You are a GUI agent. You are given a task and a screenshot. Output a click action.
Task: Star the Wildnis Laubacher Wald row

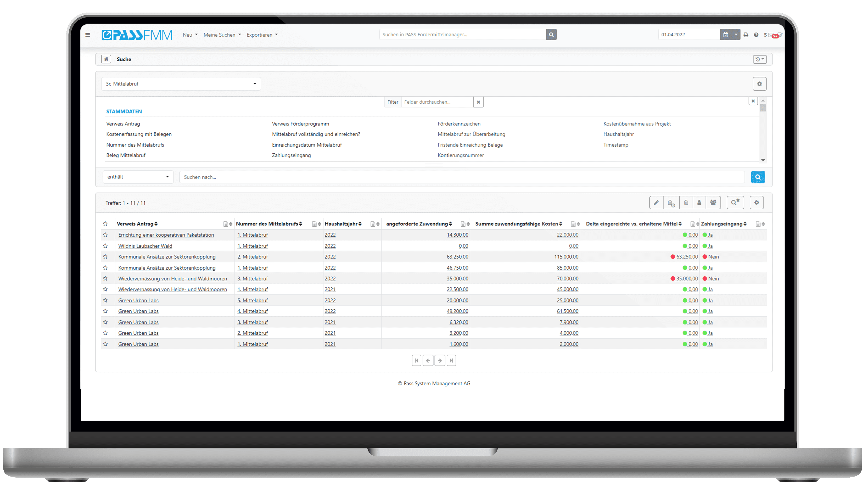pos(105,246)
